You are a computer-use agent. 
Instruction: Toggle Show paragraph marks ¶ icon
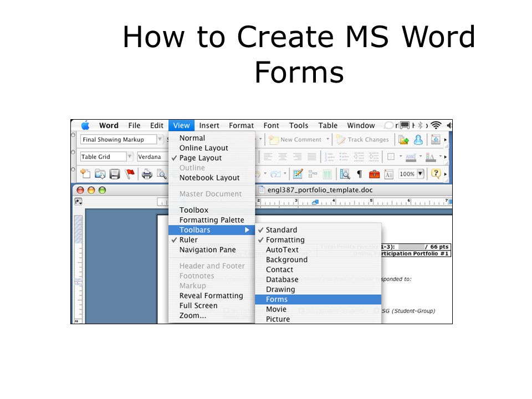(359, 174)
